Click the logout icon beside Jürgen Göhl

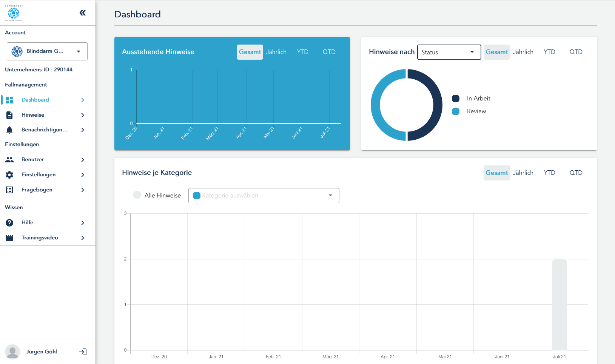click(83, 352)
